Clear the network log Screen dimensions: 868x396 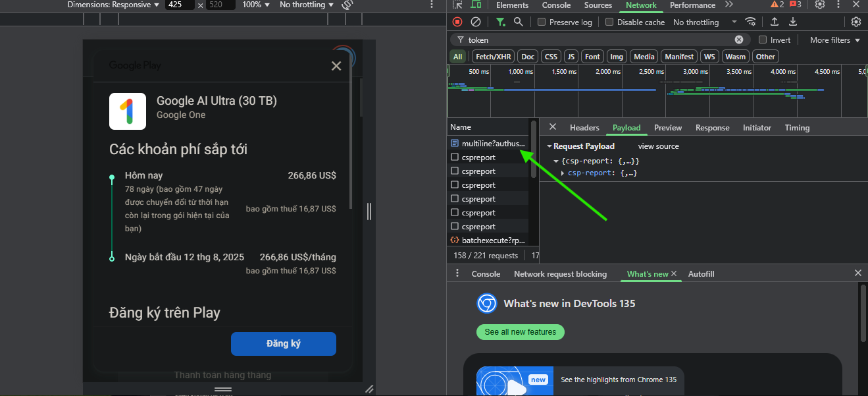[475, 22]
